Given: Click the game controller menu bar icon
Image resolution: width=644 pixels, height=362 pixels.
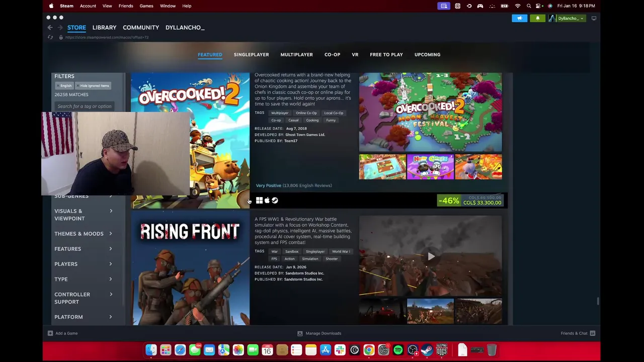Looking at the screenshot, I should coord(480,6).
